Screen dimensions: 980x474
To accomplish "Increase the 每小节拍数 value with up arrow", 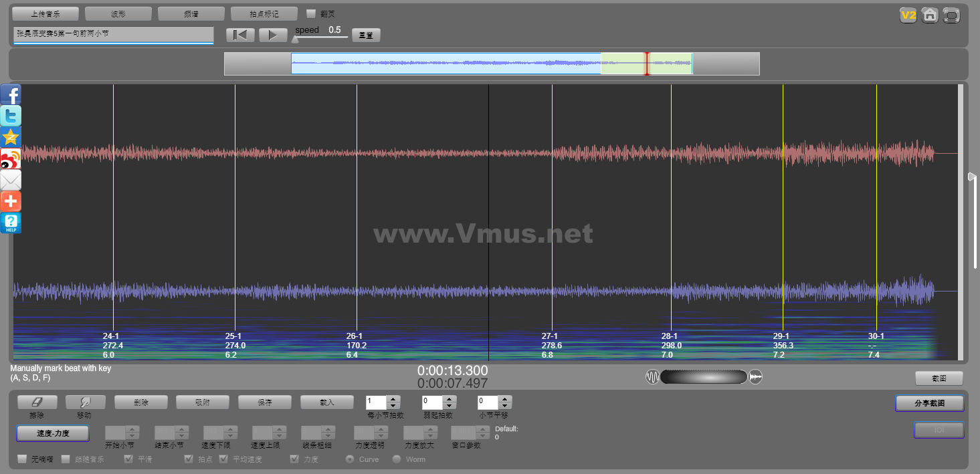I will 394,399.
